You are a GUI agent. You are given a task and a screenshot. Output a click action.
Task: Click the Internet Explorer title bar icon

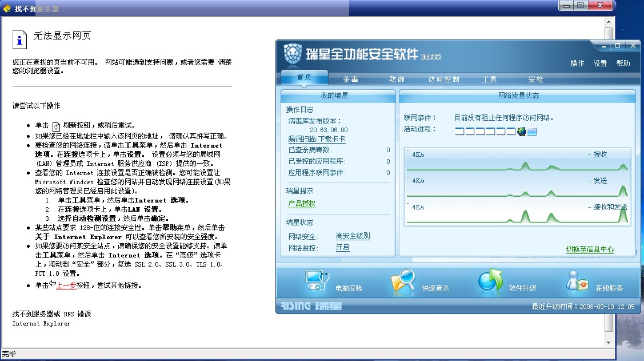7,9
